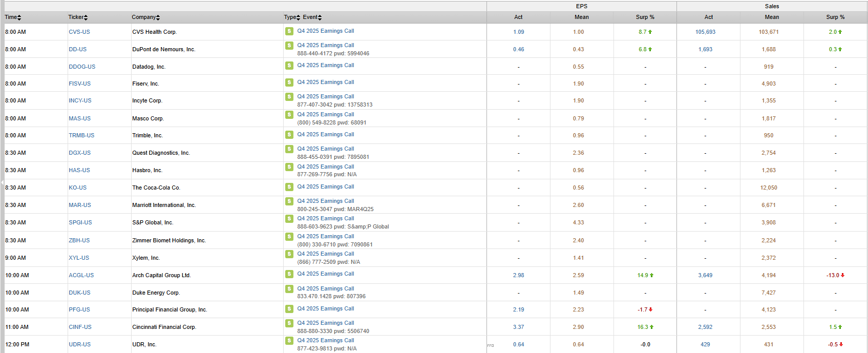The height and width of the screenshot is (353, 868).
Task: Click the green dollar icon for Coca-Cola
Action: click(289, 187)
